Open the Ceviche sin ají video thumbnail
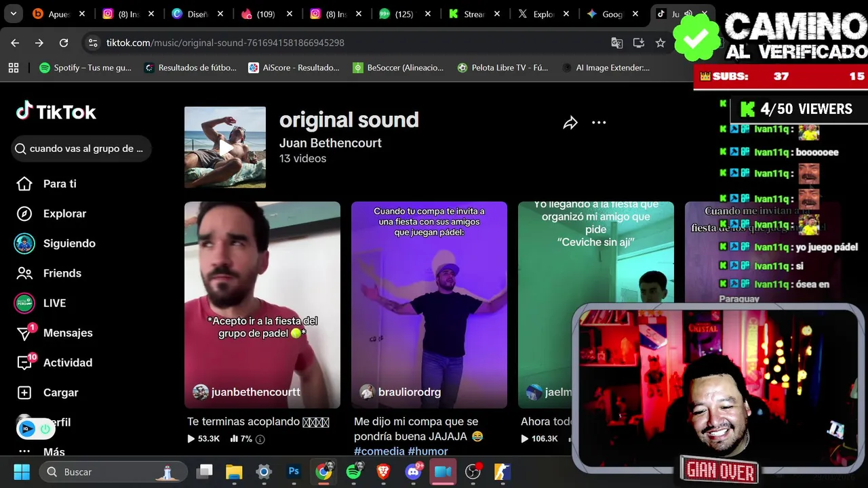 tap(596, 305)
